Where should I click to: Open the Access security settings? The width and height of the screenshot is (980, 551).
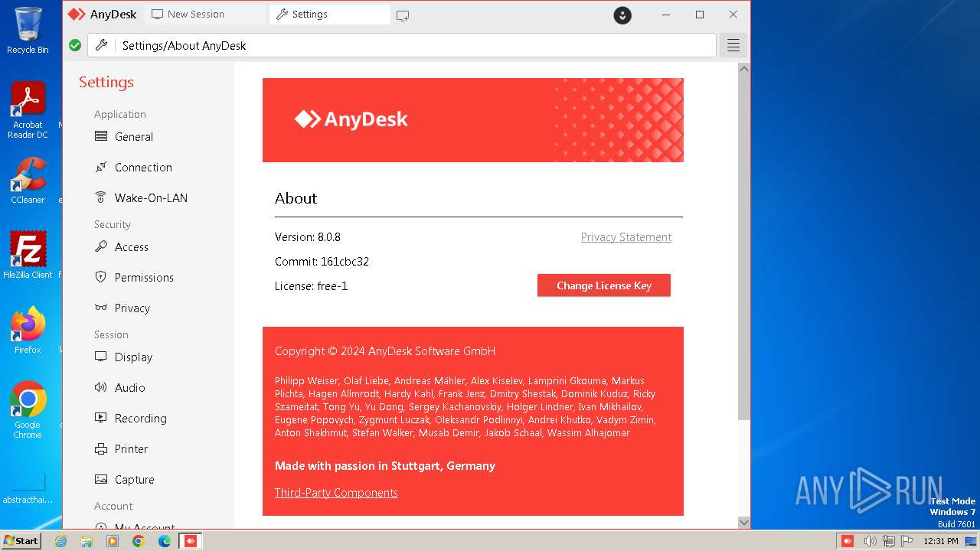pos(121,247)
